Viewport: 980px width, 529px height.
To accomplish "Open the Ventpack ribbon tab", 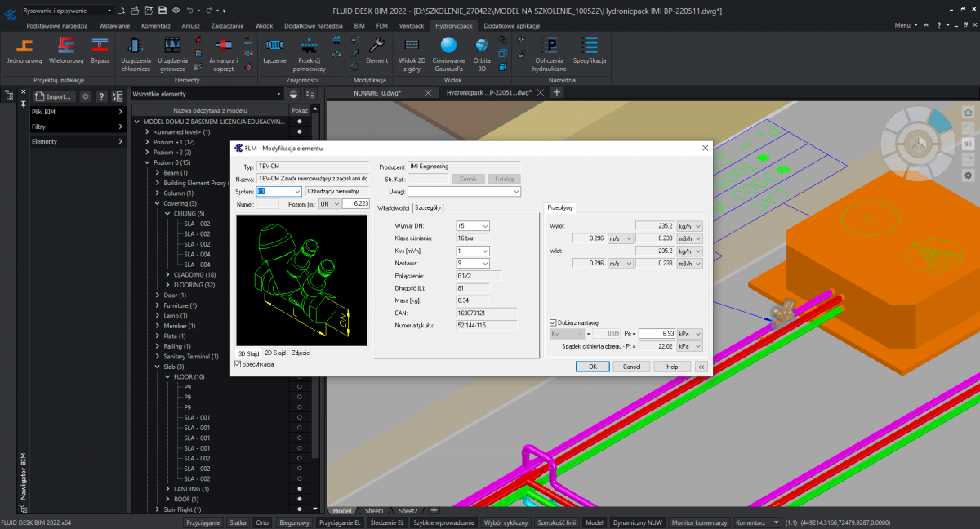I will 411,25.
